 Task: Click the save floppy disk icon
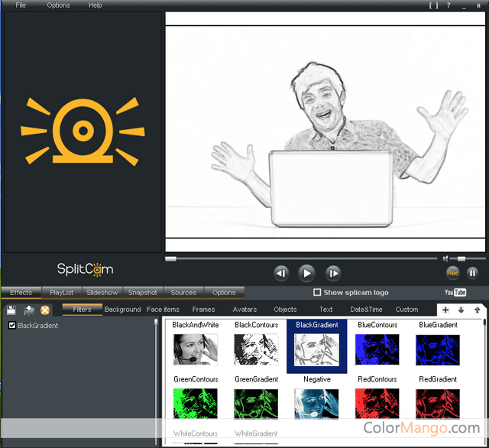[11, 310]
